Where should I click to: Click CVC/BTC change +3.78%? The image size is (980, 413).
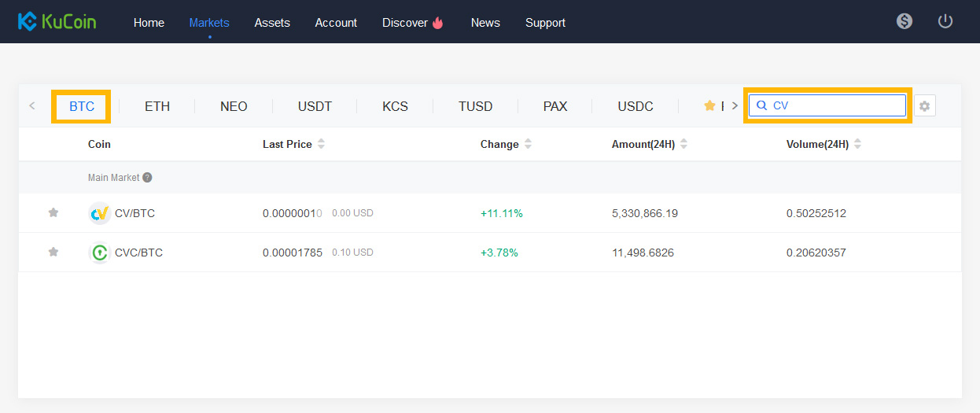click(499, 253)
